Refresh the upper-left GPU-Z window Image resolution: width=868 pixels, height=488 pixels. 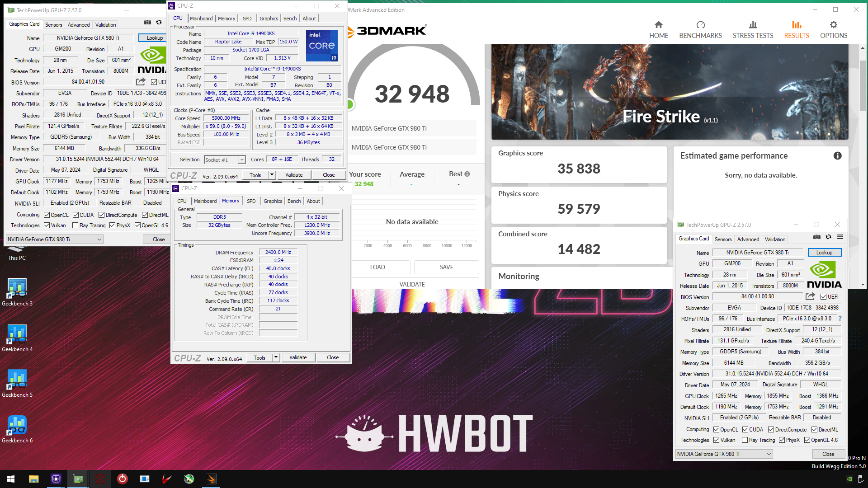coord(159,22)
